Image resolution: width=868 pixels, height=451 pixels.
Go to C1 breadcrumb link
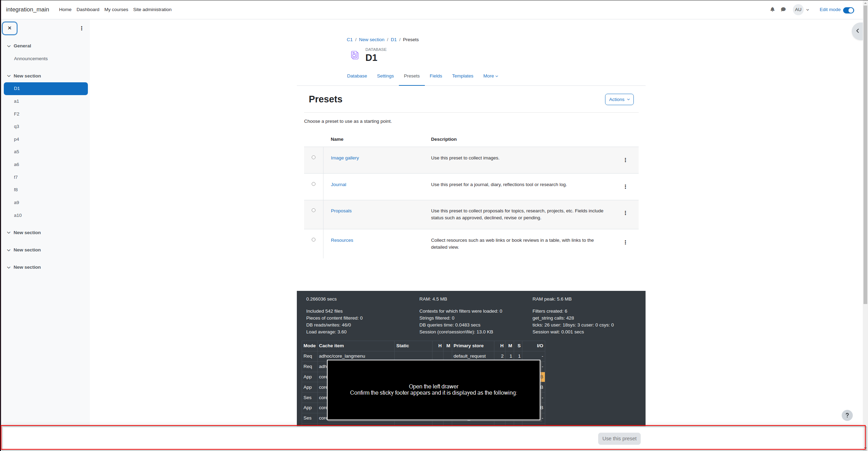click(x=350, y=40)
